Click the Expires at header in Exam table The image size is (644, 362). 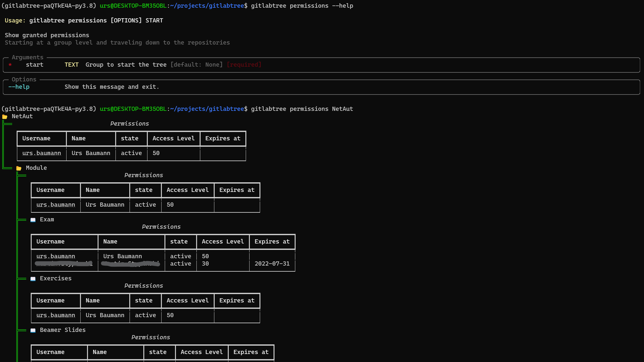pyautogui.click(x=272, y=242)
